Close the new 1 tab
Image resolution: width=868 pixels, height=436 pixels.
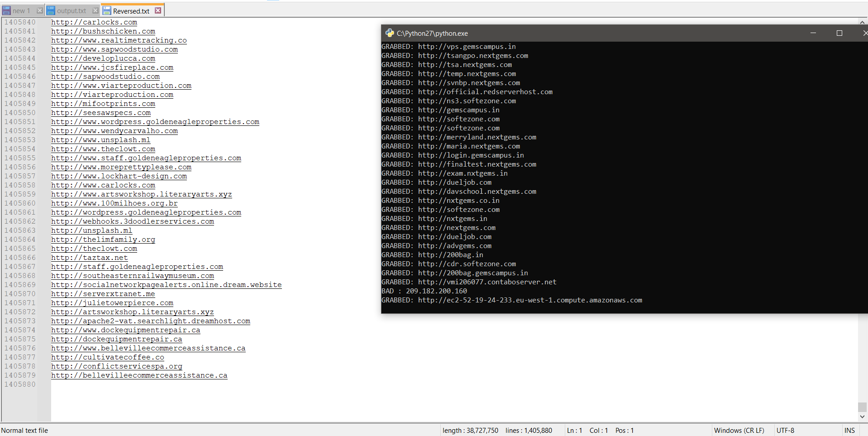(x=39, y=10)
